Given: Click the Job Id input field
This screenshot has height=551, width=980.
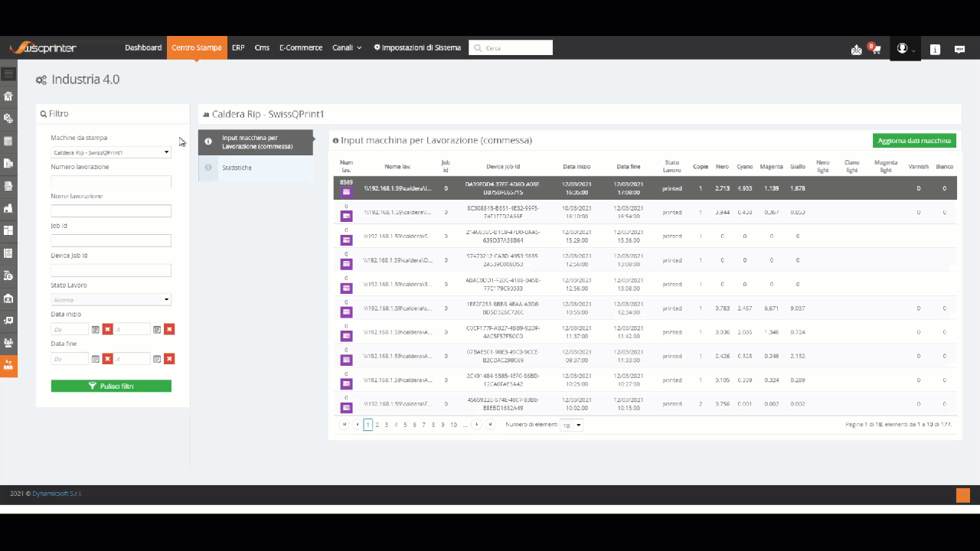Looking at the screenshot, I should point(111,241).
